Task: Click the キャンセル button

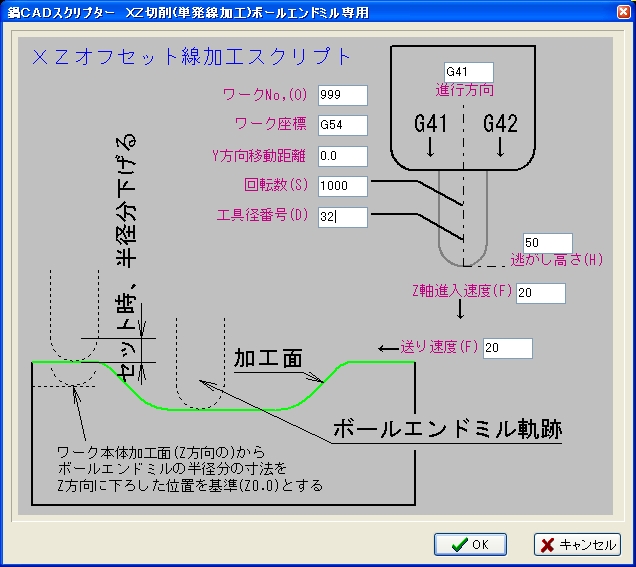Action: point(577,544)
